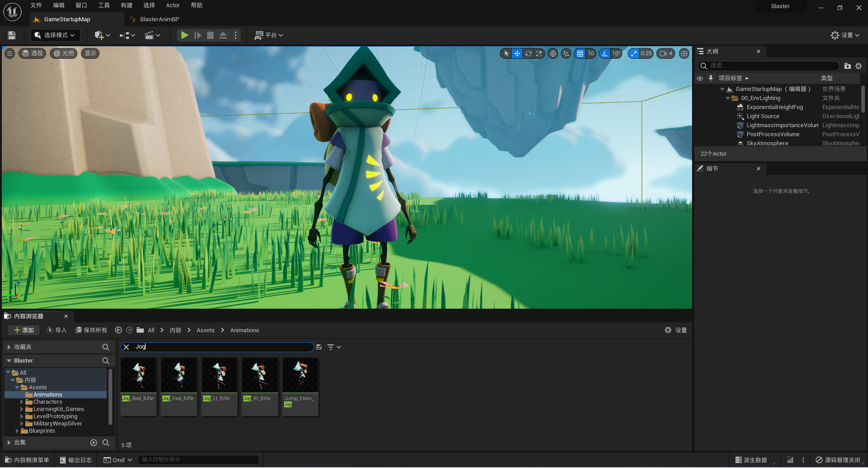Open the 设置 settings dropdown in the main toolbar

click(845, 35)
